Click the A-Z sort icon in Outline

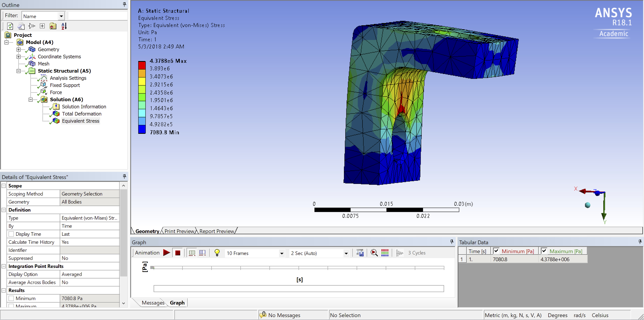64,26
